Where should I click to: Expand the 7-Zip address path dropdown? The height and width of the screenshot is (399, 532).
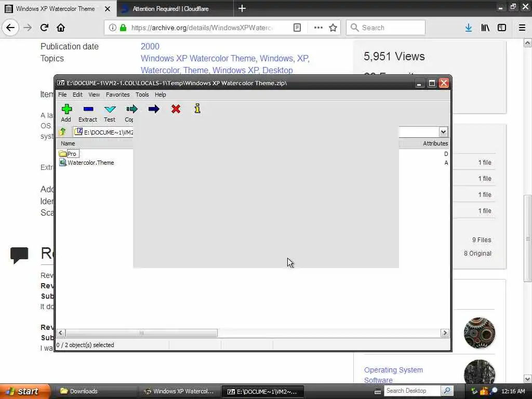pyautogui.click(x=443, y=132)
